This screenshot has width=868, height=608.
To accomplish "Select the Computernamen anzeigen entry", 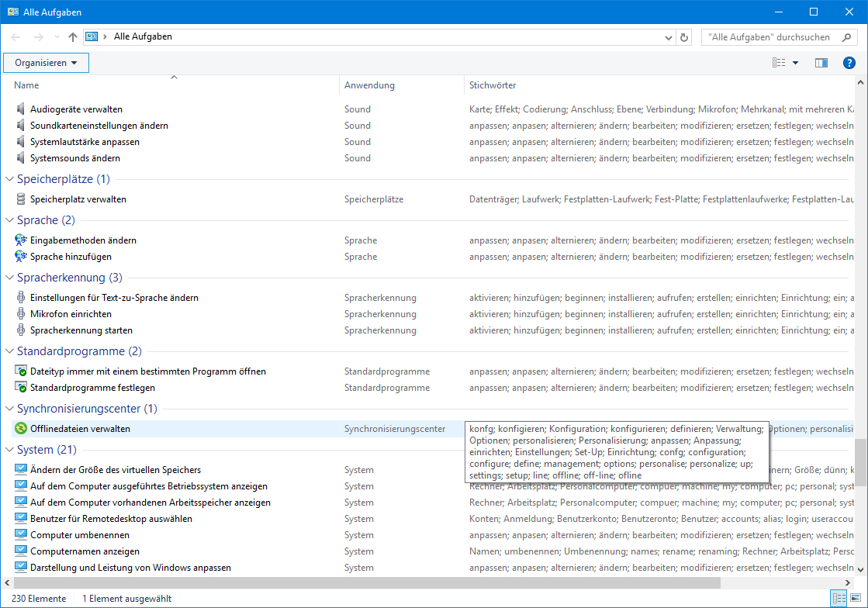I will (x=85, y=551).
